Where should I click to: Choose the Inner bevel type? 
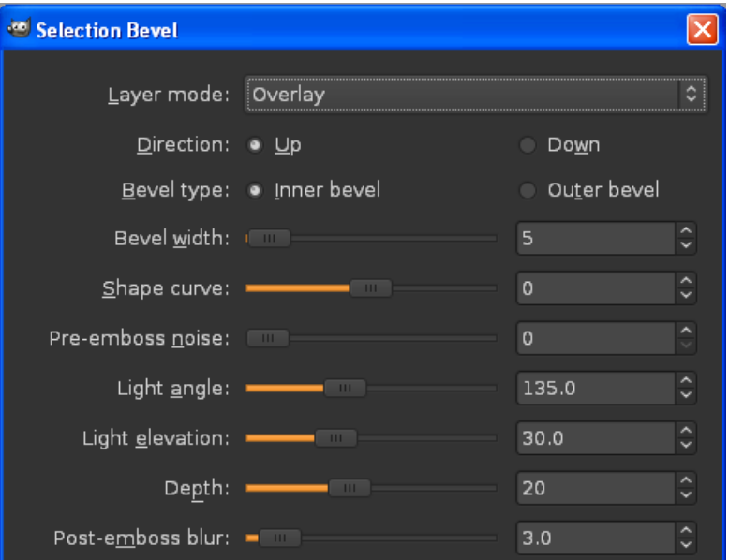[x=254, y=190]
